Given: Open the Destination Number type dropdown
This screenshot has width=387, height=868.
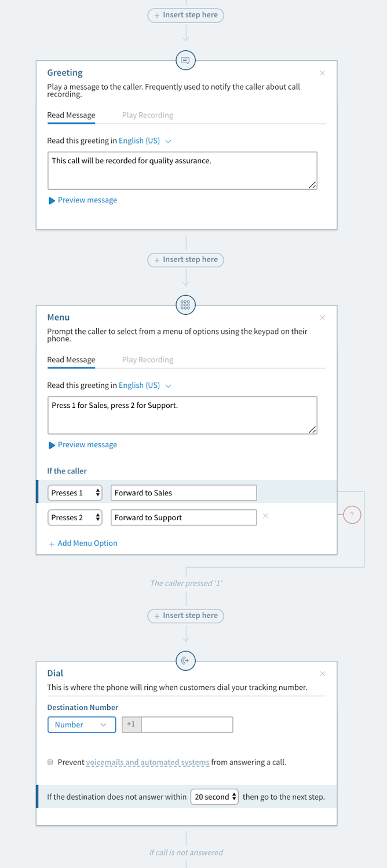Looking at the screenshot, I should 81,725.
